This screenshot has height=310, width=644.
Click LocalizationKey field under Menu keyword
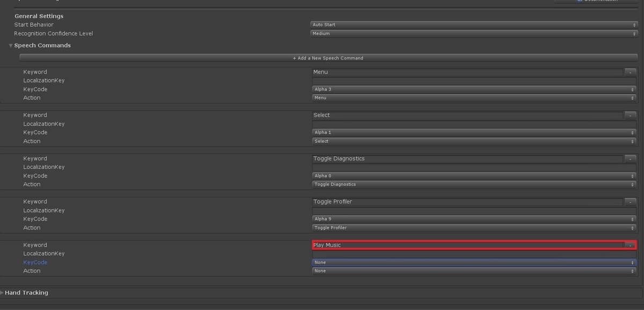pyautogui.click(x=474, y=80)
